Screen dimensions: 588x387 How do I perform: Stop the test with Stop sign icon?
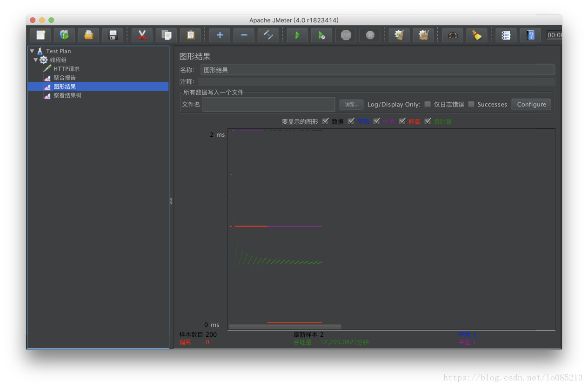tap(346, 35)
